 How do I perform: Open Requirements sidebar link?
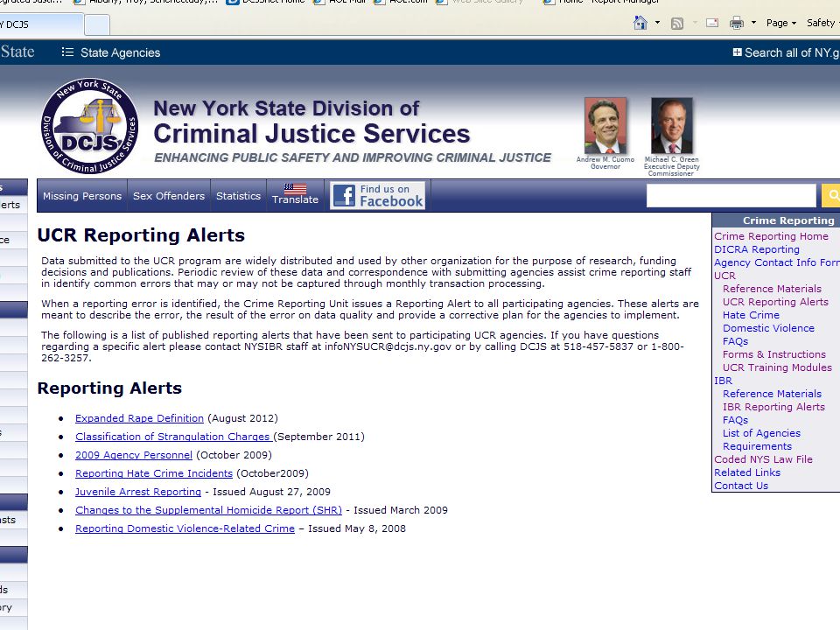757,446
